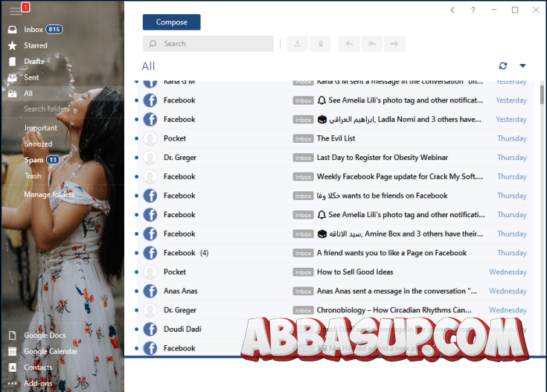
Task: Open the Spam folder
Action: (x=41, y=160)
